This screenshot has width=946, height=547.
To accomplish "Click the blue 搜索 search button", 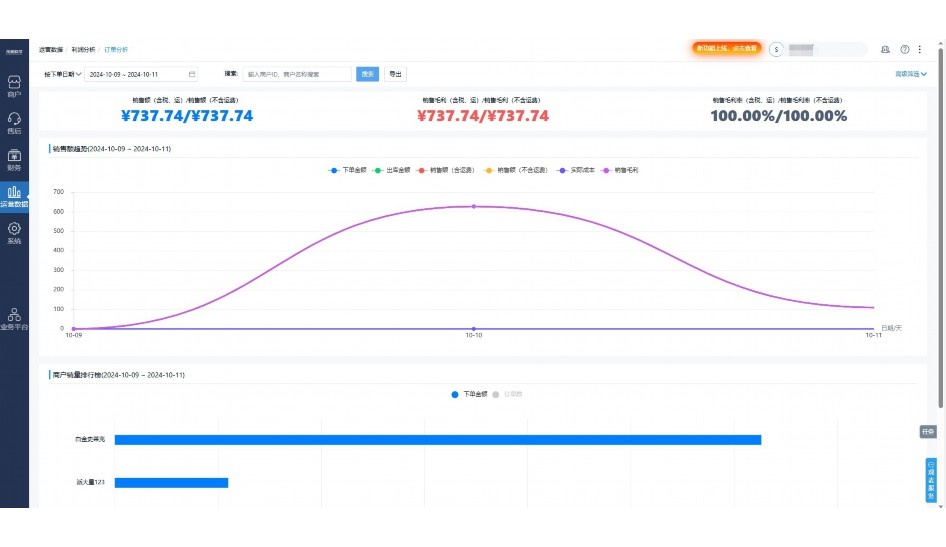I will [x=367, y=74].
